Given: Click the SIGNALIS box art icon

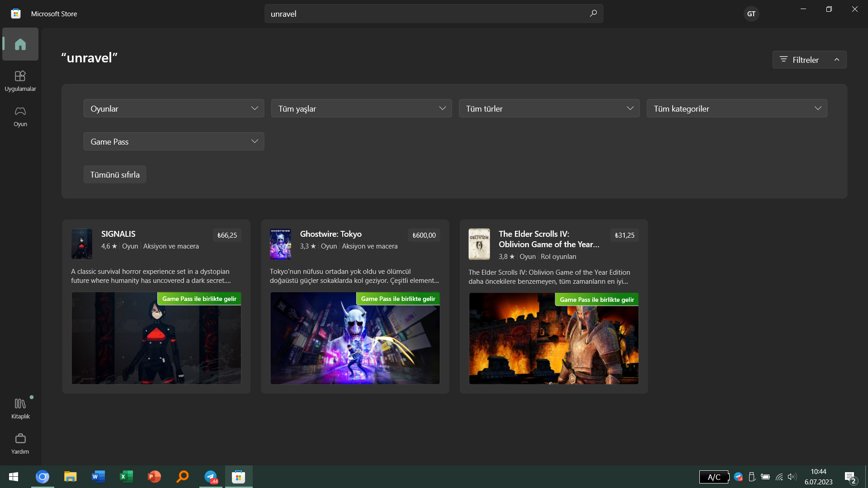Looking at the screenshot, I should [82, 244].
